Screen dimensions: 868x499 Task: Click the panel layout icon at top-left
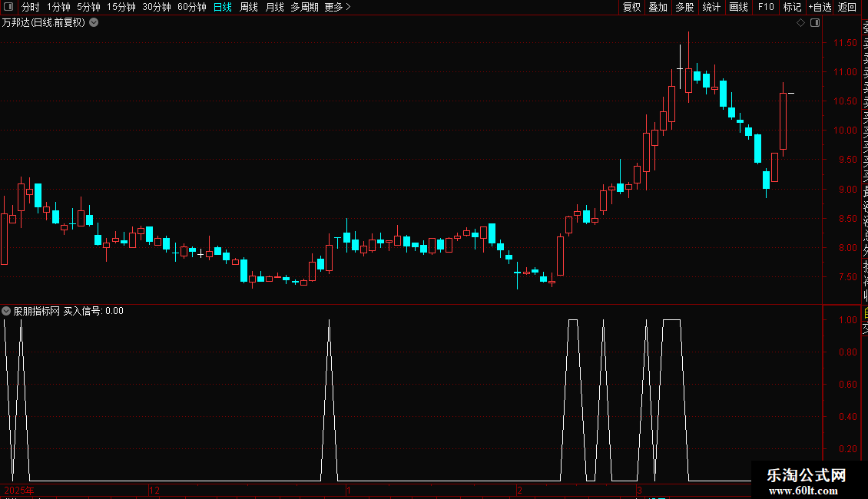click(8, 7)
